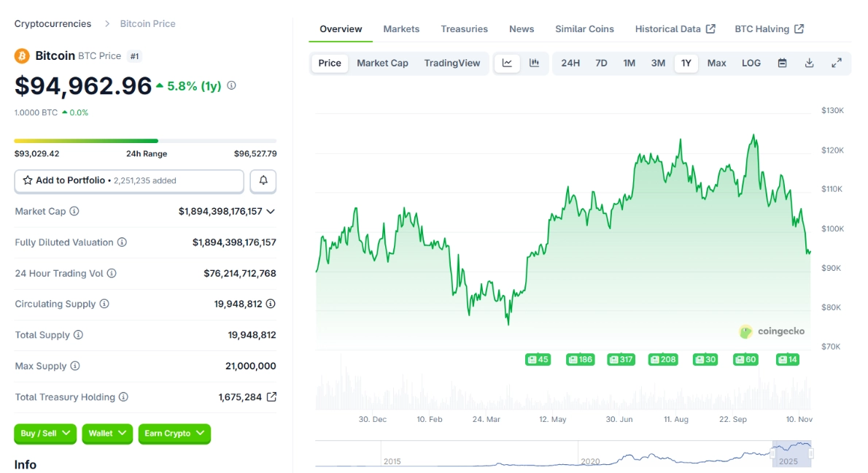Toggle LOG scale on the chart

[751, 63]
